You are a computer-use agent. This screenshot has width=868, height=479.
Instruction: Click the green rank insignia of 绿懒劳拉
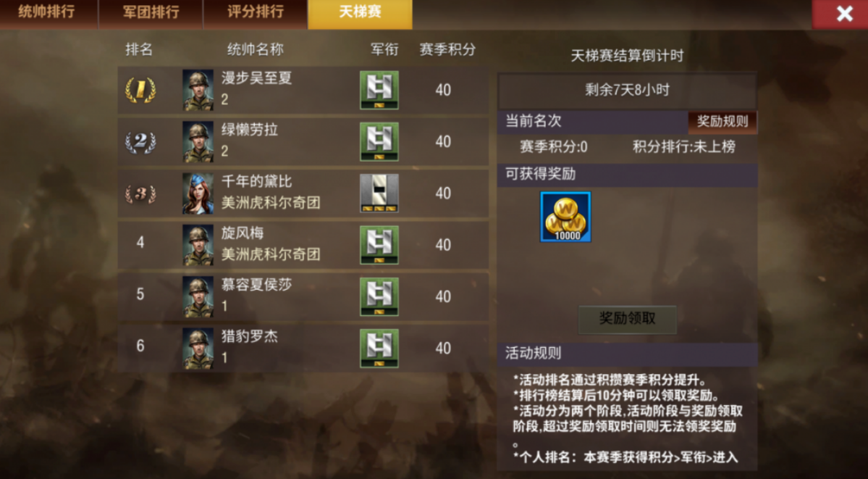click(x=379, y=142)
